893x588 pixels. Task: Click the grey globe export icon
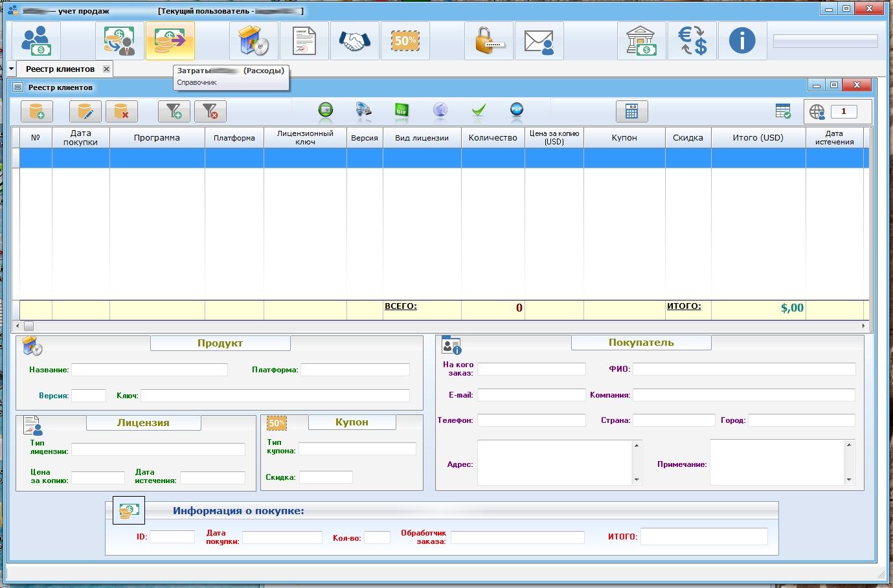[x=440, y=111]
